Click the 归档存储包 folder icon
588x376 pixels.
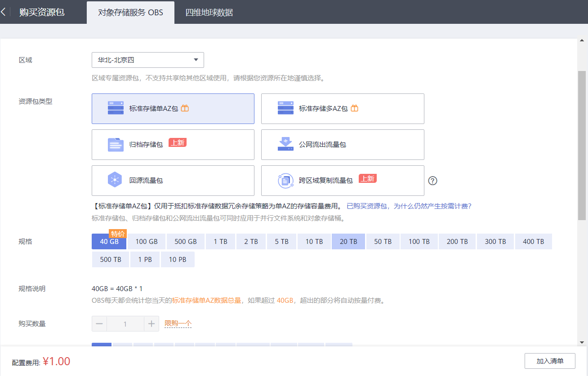[116, 144]
